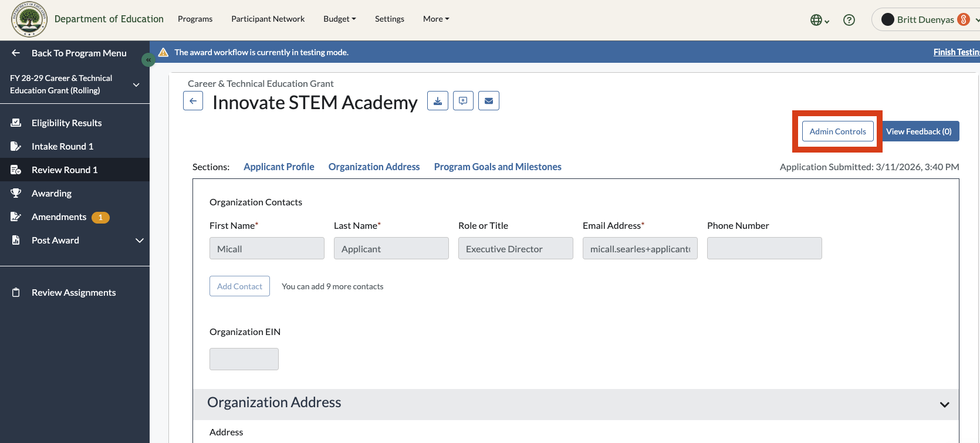
Task: Open the help question mark icon
Action: pos(849,20)
